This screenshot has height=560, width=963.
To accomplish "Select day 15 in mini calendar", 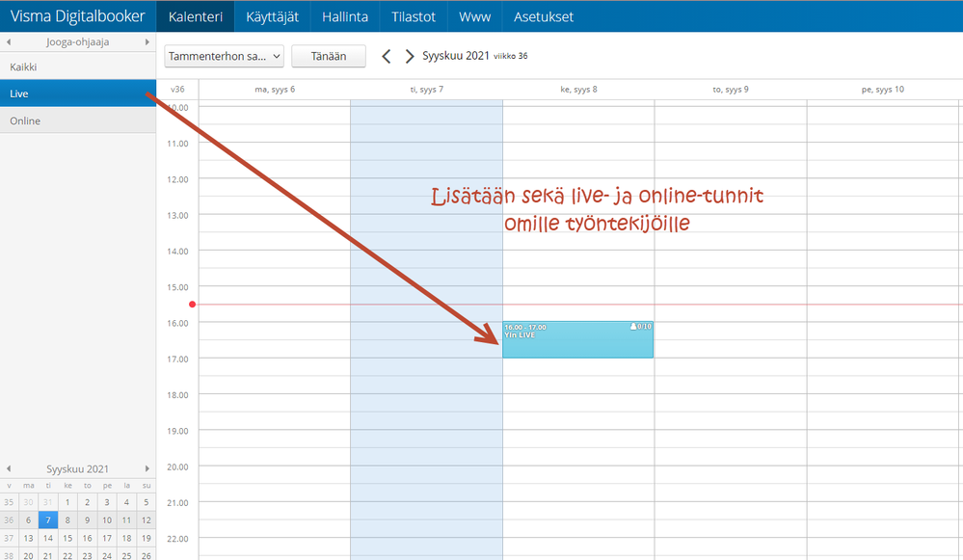I will click(67, 538).
